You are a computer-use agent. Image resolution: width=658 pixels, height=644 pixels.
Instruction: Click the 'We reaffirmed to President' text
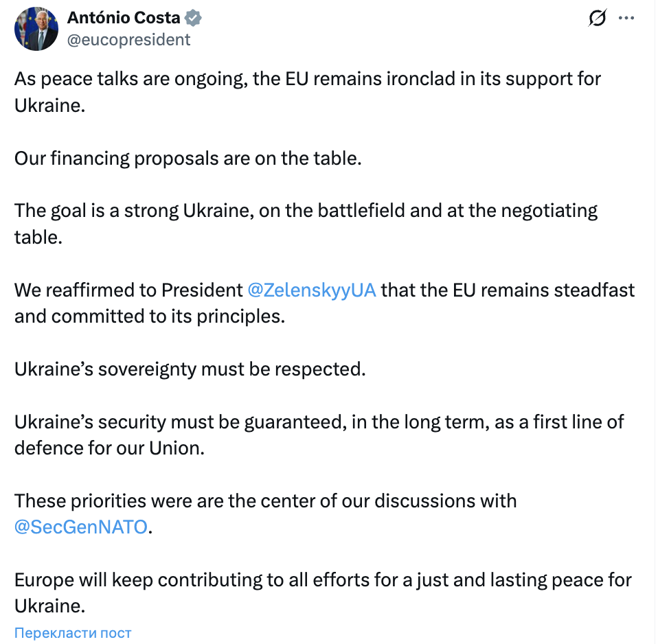pyautogui.click(x=128, y=290)
